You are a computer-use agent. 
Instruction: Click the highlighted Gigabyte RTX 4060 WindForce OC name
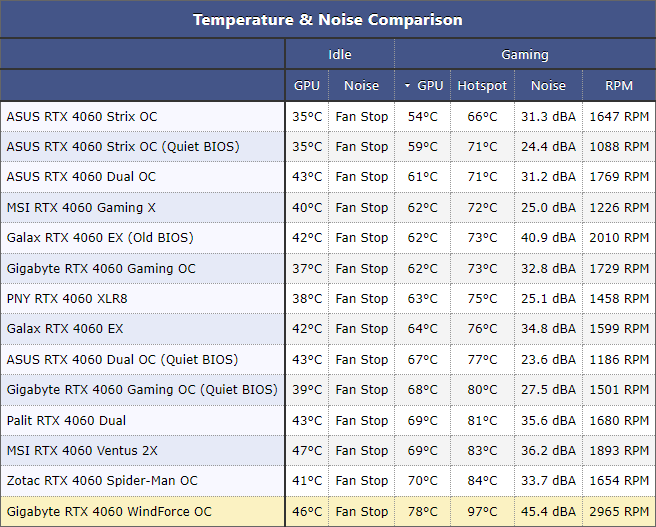[109, 512]
